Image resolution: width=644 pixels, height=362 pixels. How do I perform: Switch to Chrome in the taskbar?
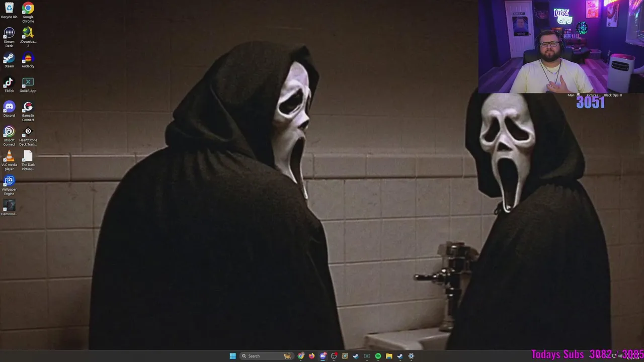(301, 356)
